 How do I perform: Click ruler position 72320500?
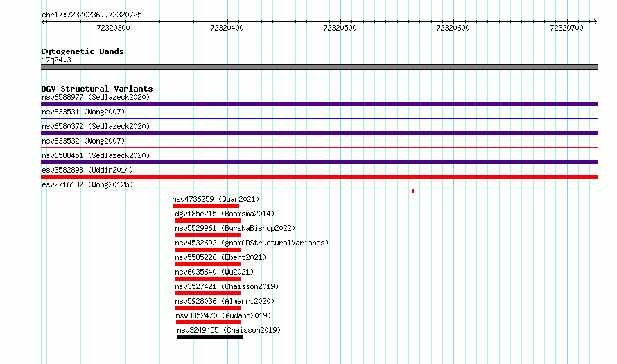pyautogui.click(x=340, y=28)
